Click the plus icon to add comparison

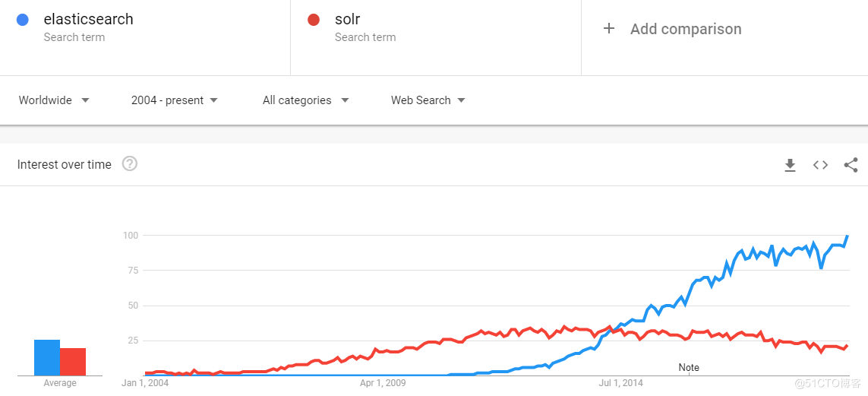[609, 29]
